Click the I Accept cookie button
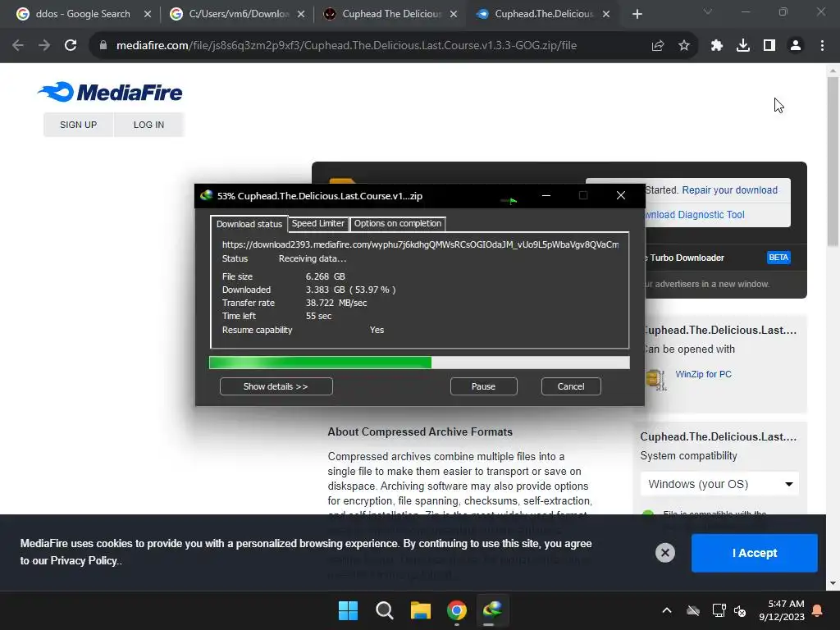 [755, 553]
